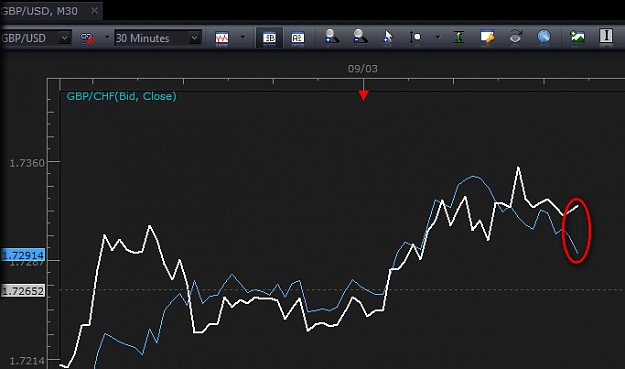Screen dimensions: 625x369
Task: Click the blue globe icon
Action: (x=544, y=37)
